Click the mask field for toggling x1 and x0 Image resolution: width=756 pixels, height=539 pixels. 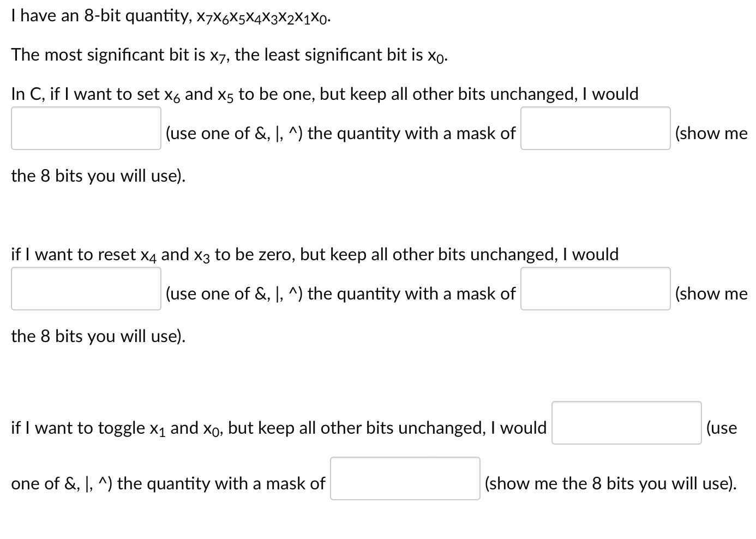405,478
